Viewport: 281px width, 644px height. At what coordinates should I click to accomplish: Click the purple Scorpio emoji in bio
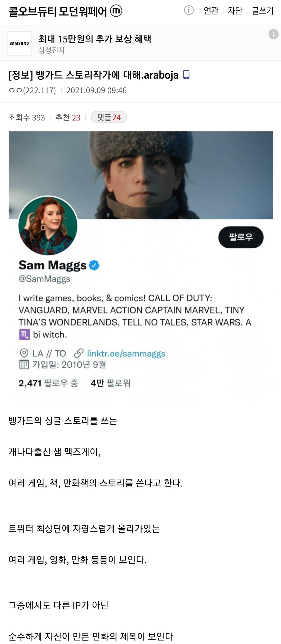point(24,334)
